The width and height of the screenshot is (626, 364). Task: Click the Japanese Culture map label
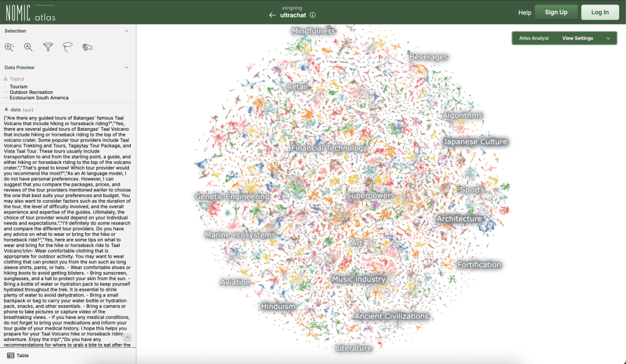pos(475,142)
